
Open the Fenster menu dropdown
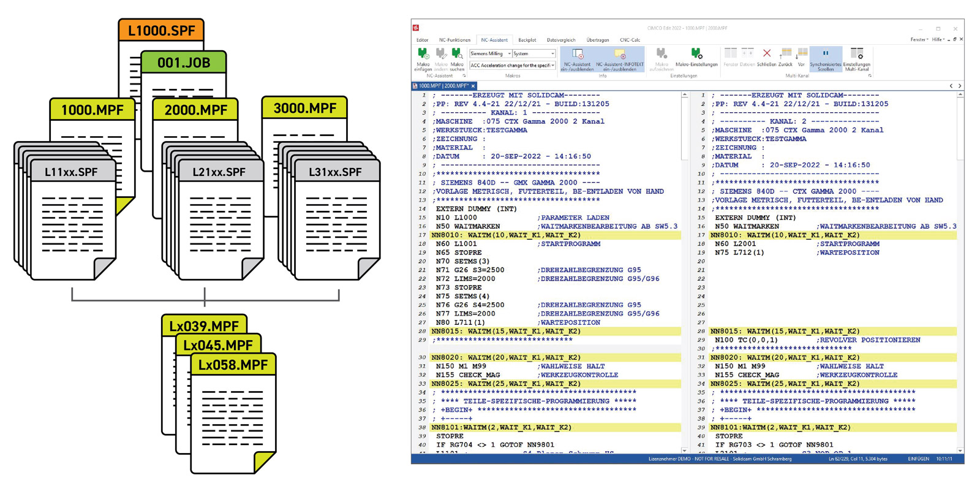(x=919, y=39)
